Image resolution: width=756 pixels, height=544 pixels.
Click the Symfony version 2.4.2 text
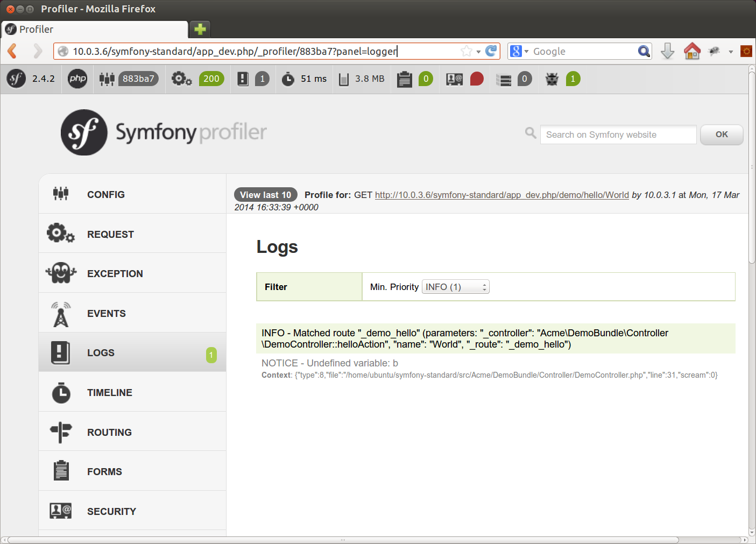pyautogui.click(x=44, y=79)
